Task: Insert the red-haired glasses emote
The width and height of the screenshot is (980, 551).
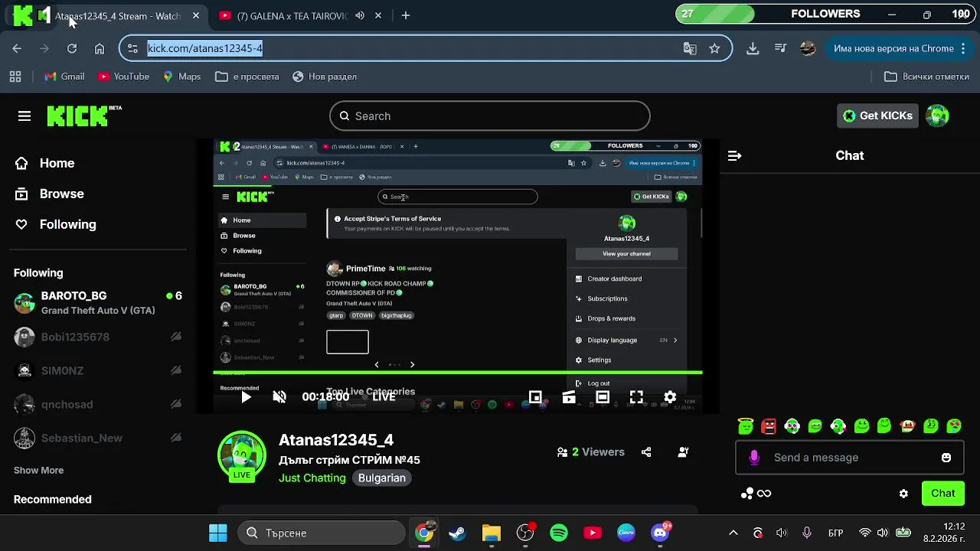Action: (908, 425)
